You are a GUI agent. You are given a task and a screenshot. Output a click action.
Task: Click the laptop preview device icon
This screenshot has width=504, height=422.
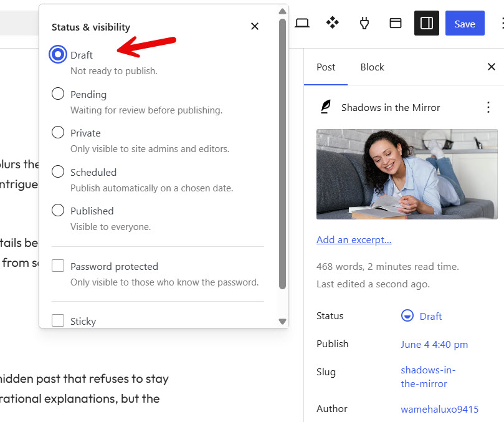302,23
